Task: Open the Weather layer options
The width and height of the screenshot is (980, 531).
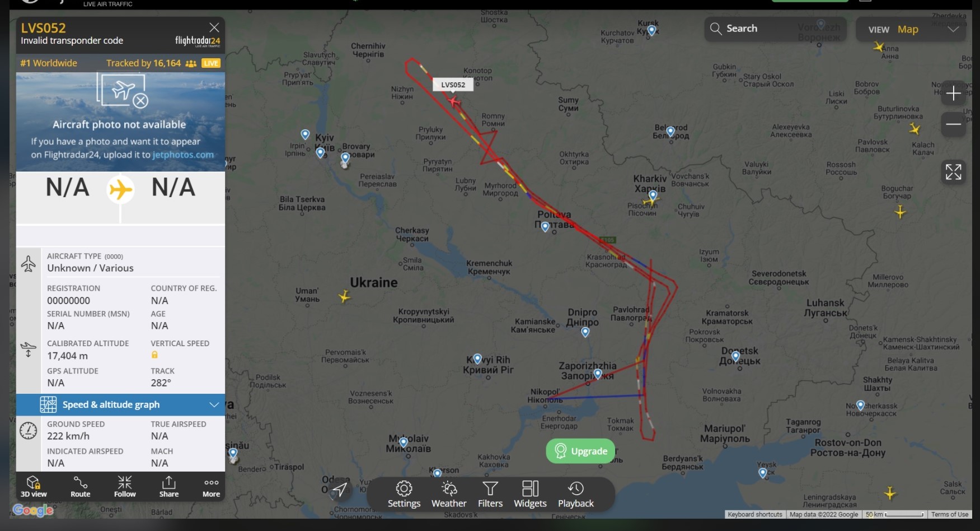Action: point(448,494)
